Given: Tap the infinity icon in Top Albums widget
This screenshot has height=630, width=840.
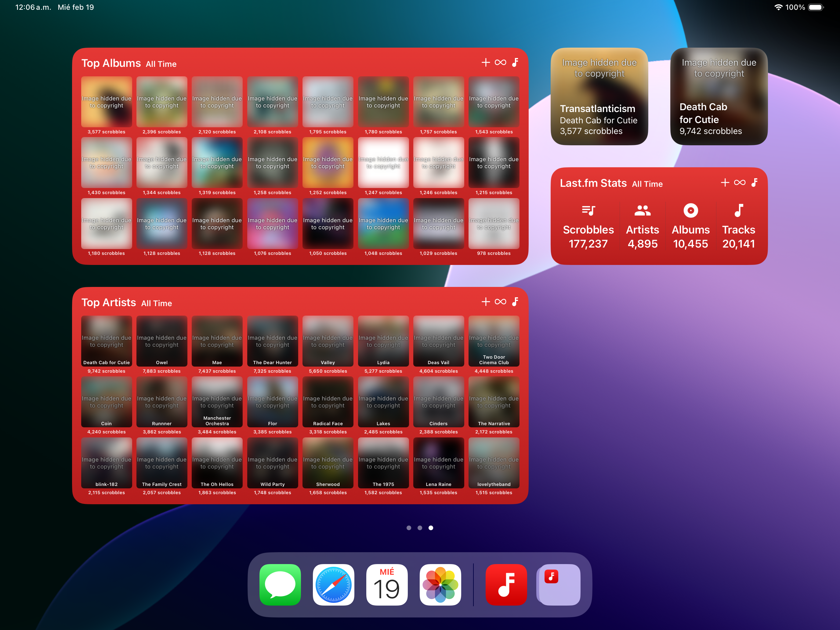Looking at the screenshot, I should tap(501, 62).
